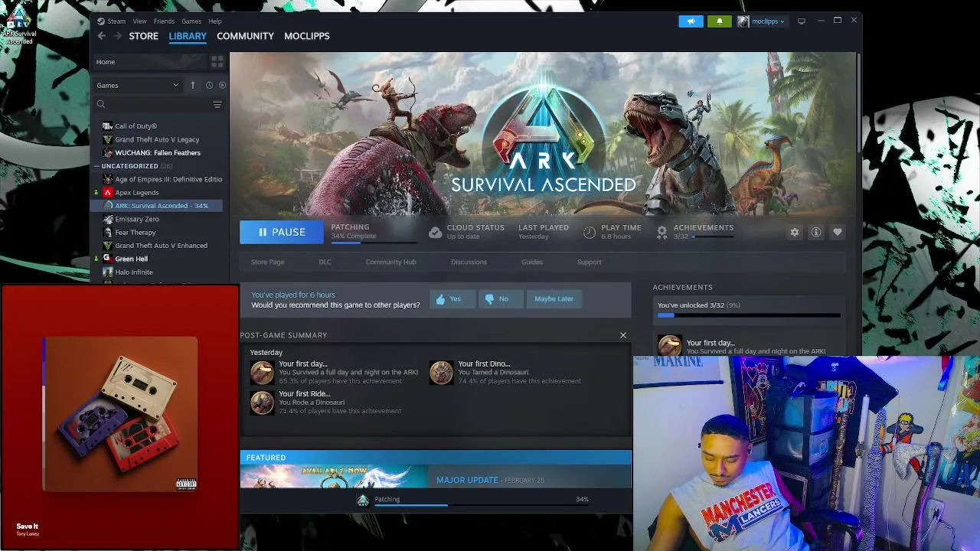Viewport: 980px width, 551px height.
Task: Select Emissary Zero in game list
Action: pos(137,219)
